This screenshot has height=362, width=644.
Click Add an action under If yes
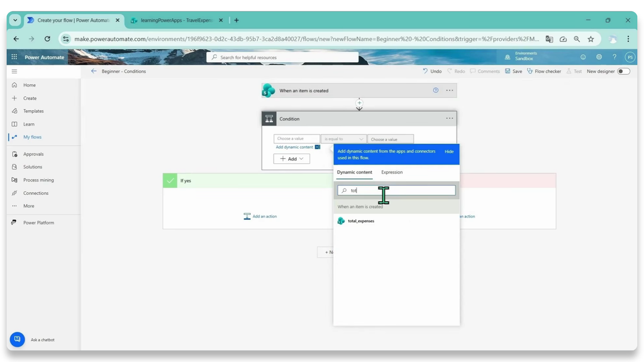(x=260, y=216)
